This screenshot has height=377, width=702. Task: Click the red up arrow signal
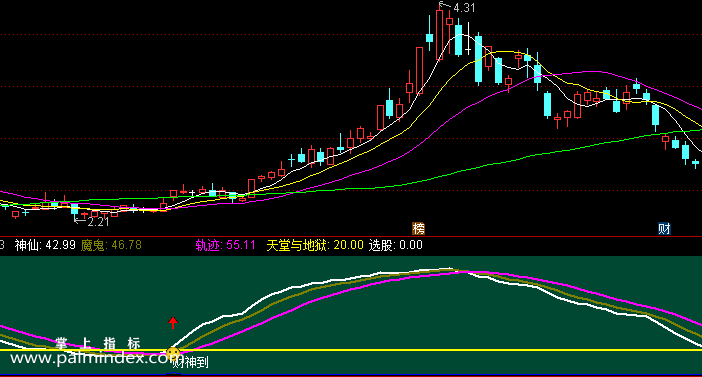pos(173,323)
